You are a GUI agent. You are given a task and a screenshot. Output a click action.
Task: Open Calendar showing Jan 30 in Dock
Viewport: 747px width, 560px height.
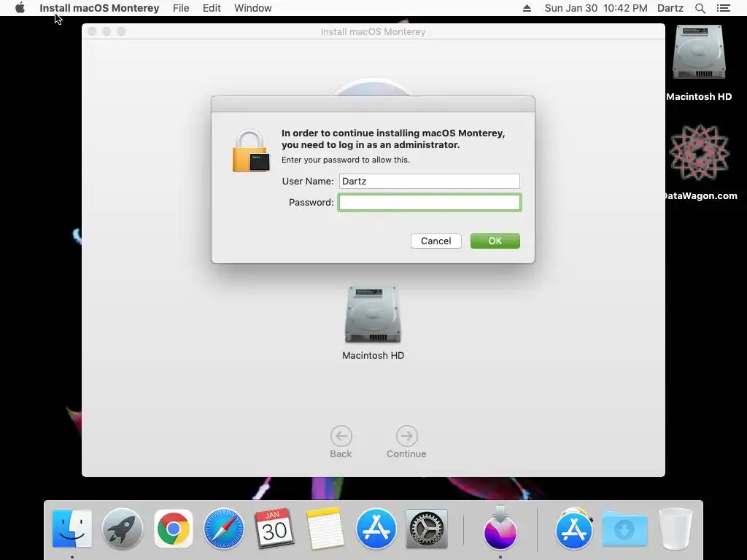point(274,528)
